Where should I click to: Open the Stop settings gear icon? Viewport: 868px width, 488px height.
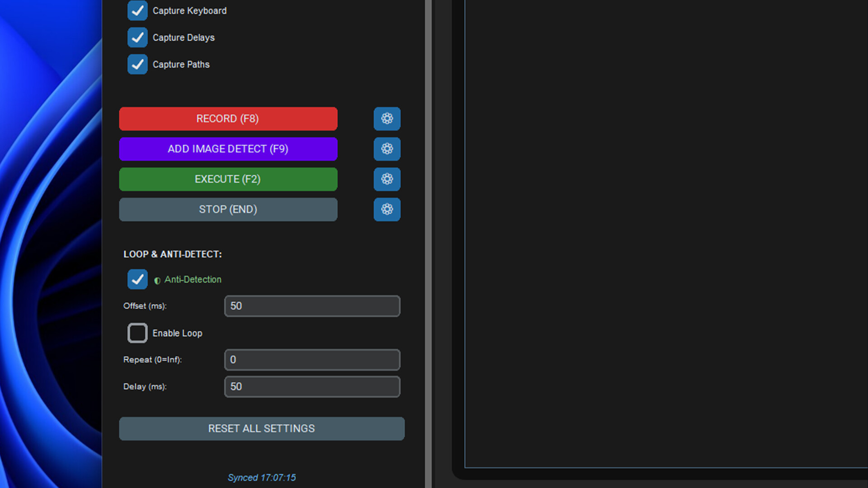coord(387,210)
